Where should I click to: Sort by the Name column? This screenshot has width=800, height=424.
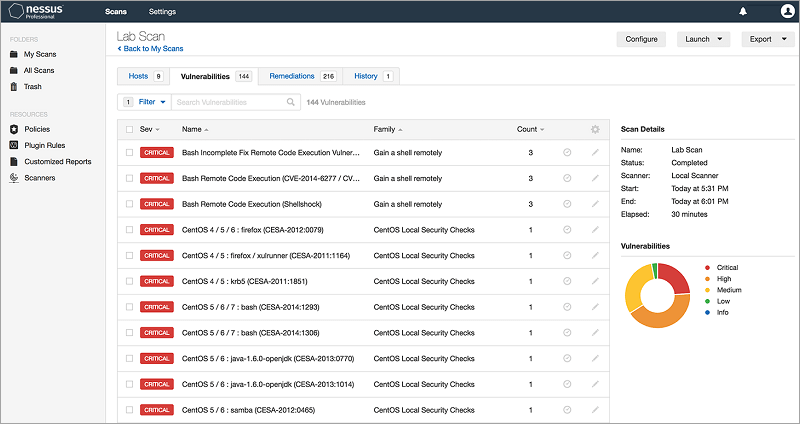195,130
